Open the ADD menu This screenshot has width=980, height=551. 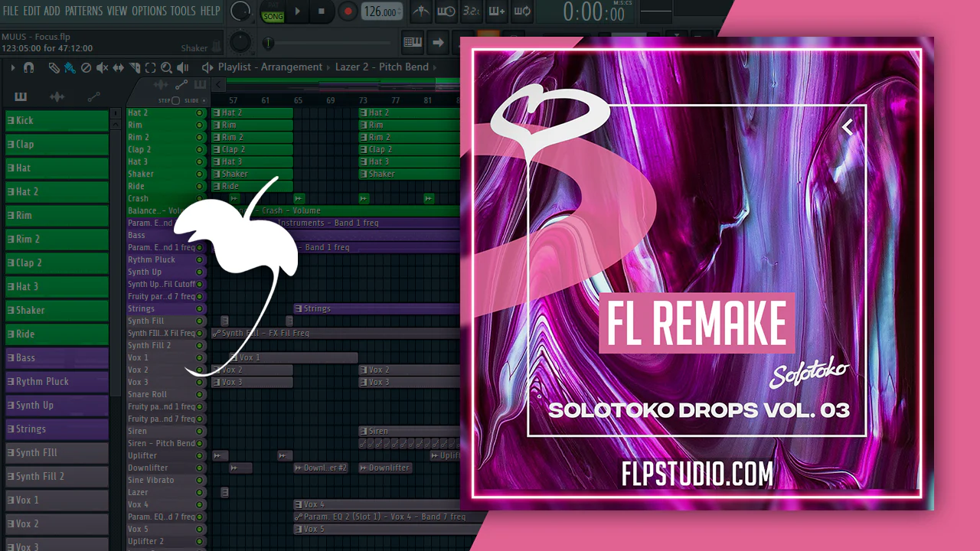coord(52,11)
